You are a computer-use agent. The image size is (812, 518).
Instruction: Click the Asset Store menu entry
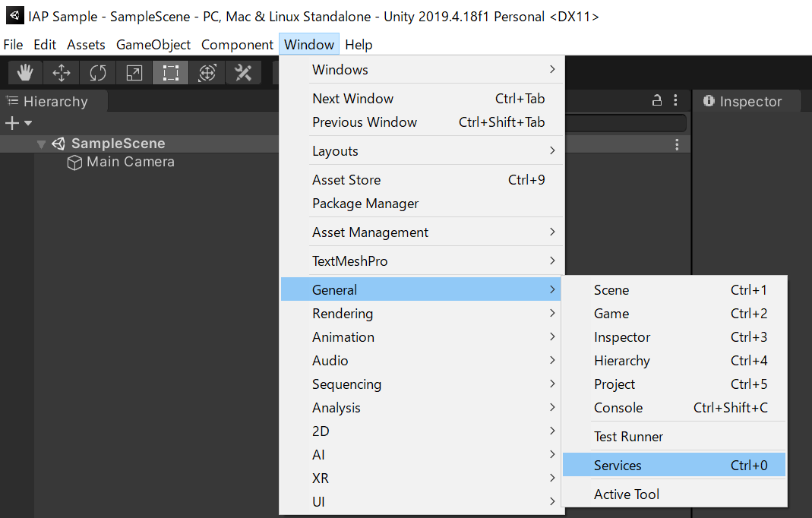pos(346,180)
